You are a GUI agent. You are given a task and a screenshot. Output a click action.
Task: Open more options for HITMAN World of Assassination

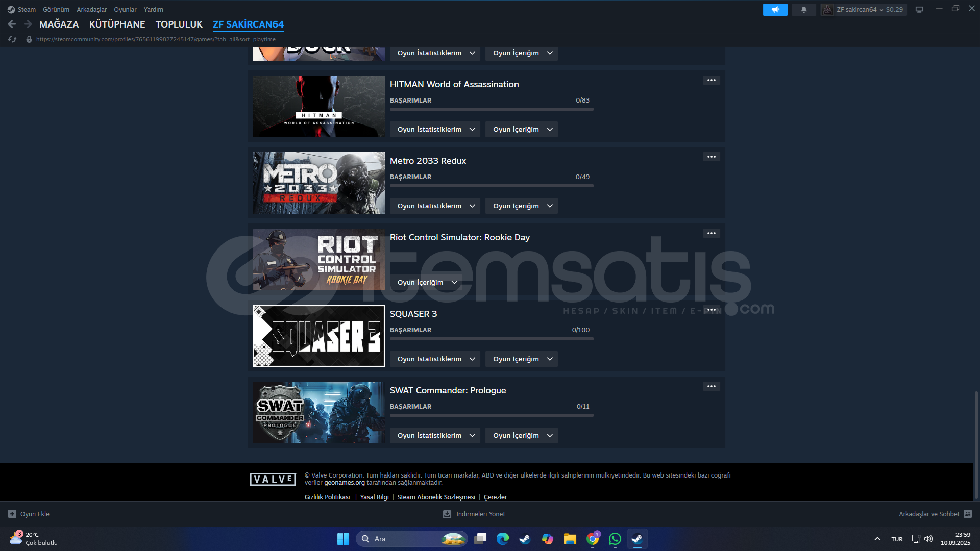point(711,80)
